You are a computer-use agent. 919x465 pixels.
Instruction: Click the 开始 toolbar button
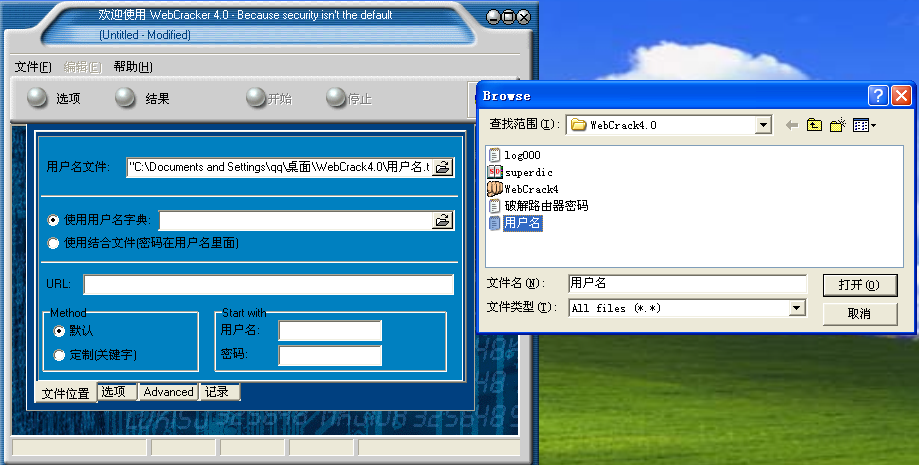269,98
